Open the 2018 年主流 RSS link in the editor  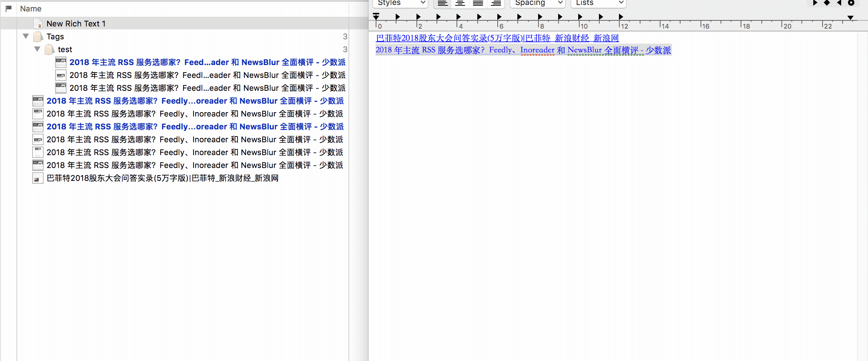tap(523, 50)
